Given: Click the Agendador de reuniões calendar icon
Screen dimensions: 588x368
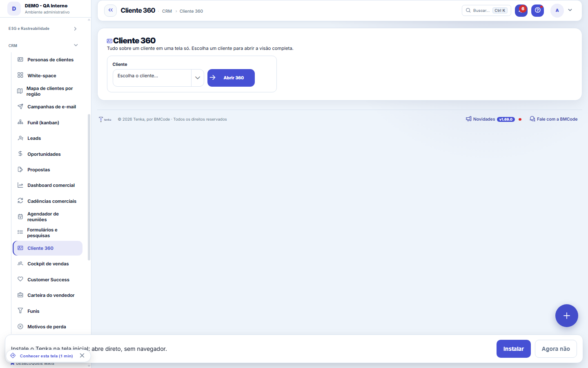Looking at the screenshot, I should click(x=20, y=217).
